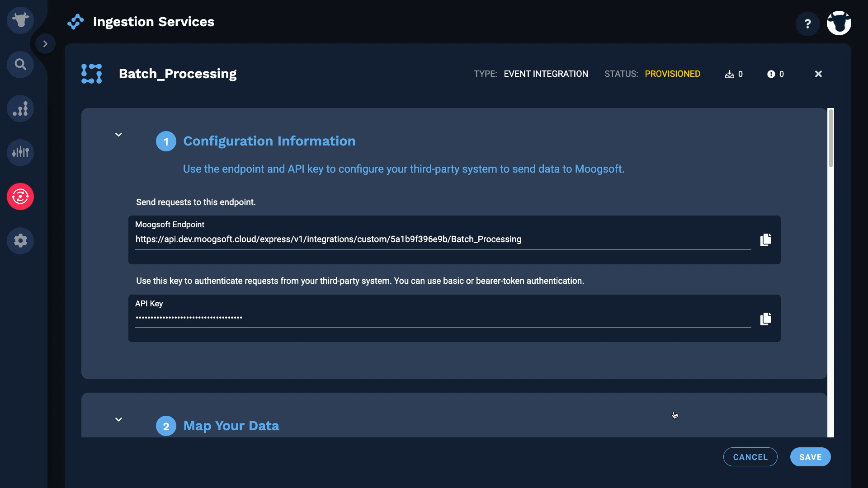The height and width of the screenshot is (488, 868).
Task: Open the metrics chart sidebar icon
Action: (20, 108)
